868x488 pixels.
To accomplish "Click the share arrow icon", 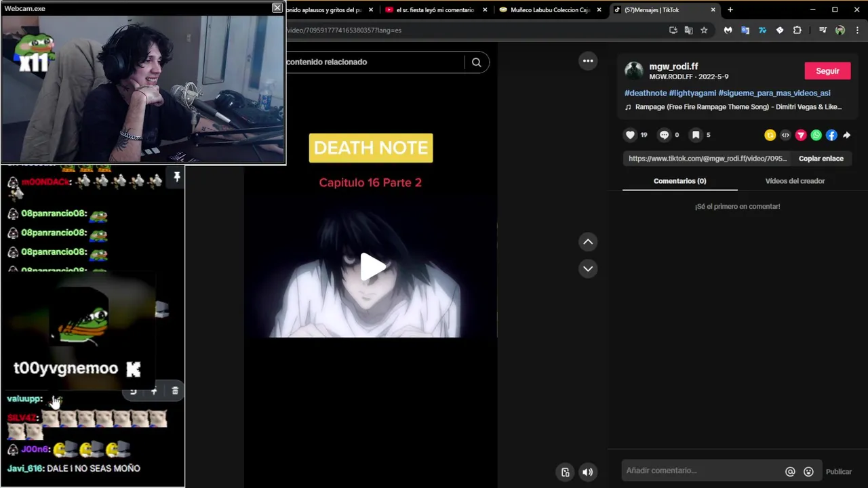I will coord(846,136).
